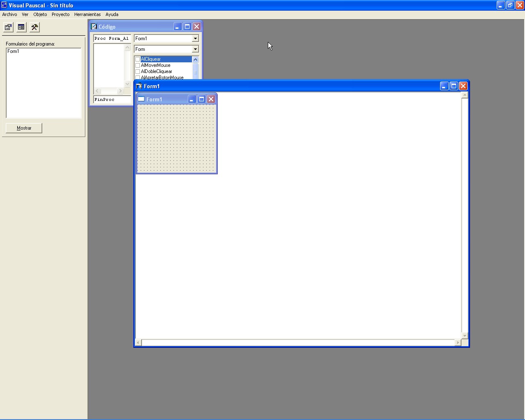Viewport: 525px width, 420px height.
Task: Check the AlMoverMouse event checkbox
Action: click(138, 65)
